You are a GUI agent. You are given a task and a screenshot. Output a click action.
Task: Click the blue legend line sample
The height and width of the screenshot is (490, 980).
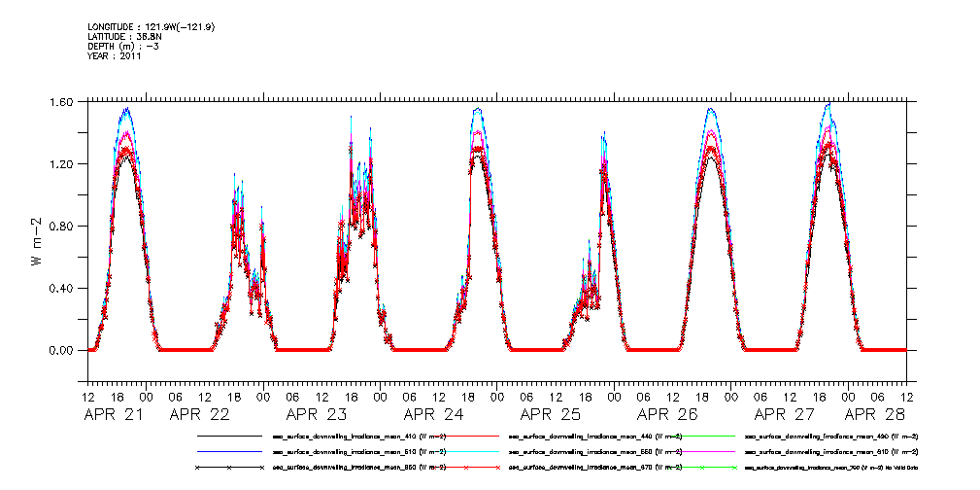[229, 451]
